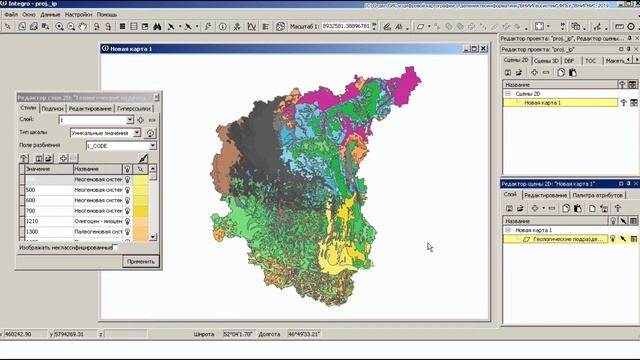The height and width of the screenshot is (360, 640).
Task: Activate the pan hand tool
Action: (x=83, y=27)
